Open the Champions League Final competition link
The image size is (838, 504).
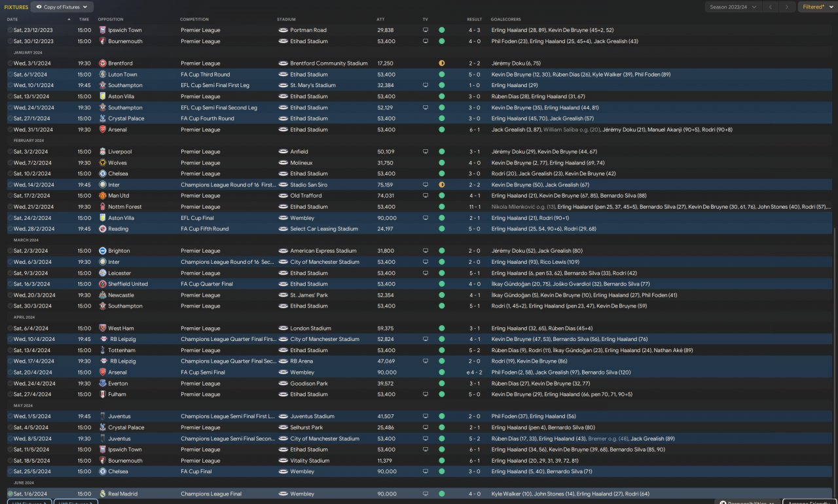point(211,494)
